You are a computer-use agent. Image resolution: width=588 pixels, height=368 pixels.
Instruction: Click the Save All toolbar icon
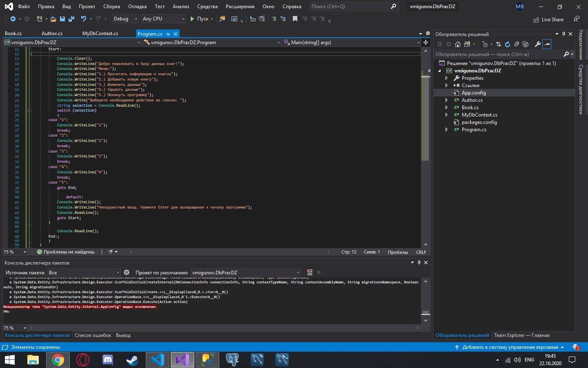pyautogui.click(x=71, y=19)
